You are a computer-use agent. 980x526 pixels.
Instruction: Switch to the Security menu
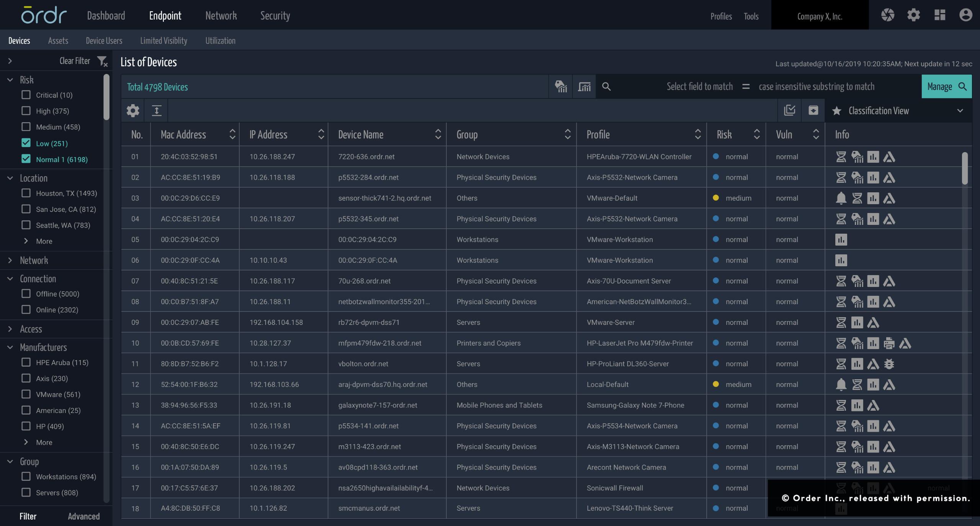click(x=275, y=16)
